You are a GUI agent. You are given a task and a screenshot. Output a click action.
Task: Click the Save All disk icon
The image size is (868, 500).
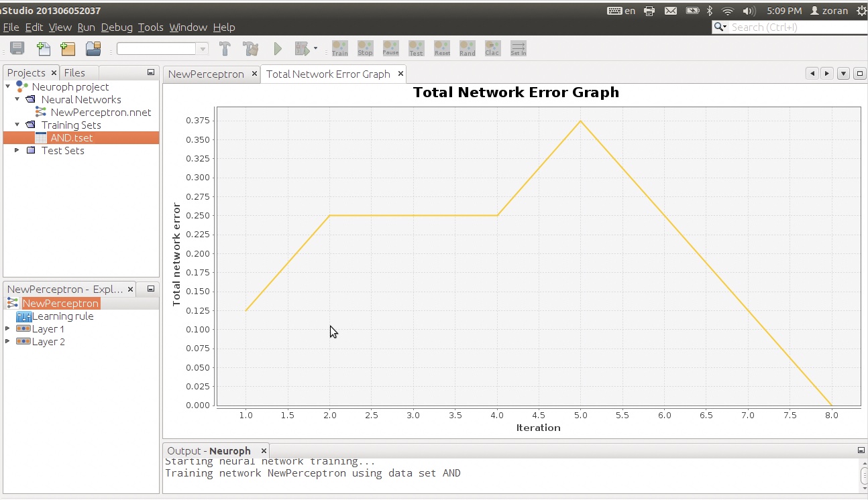point(17,48)
